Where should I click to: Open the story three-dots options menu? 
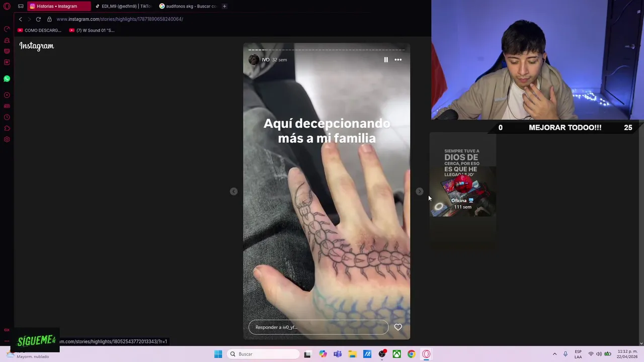[x=398, y=60]
